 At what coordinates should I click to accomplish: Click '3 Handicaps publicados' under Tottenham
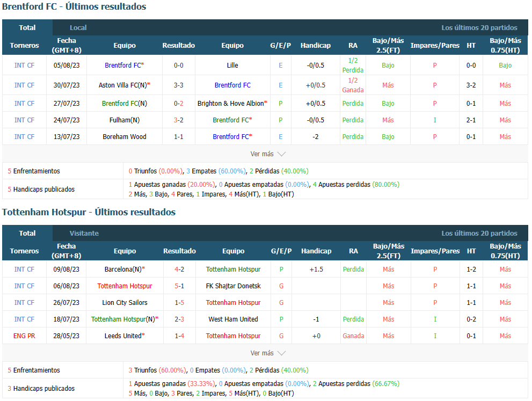coord(41,389)
